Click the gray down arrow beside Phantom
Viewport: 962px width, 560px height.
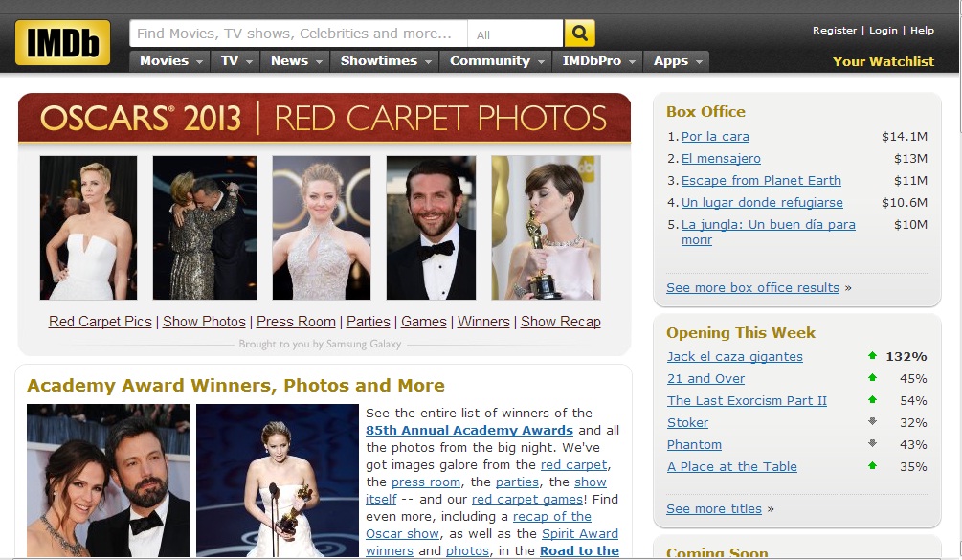[x=872, y=444]
